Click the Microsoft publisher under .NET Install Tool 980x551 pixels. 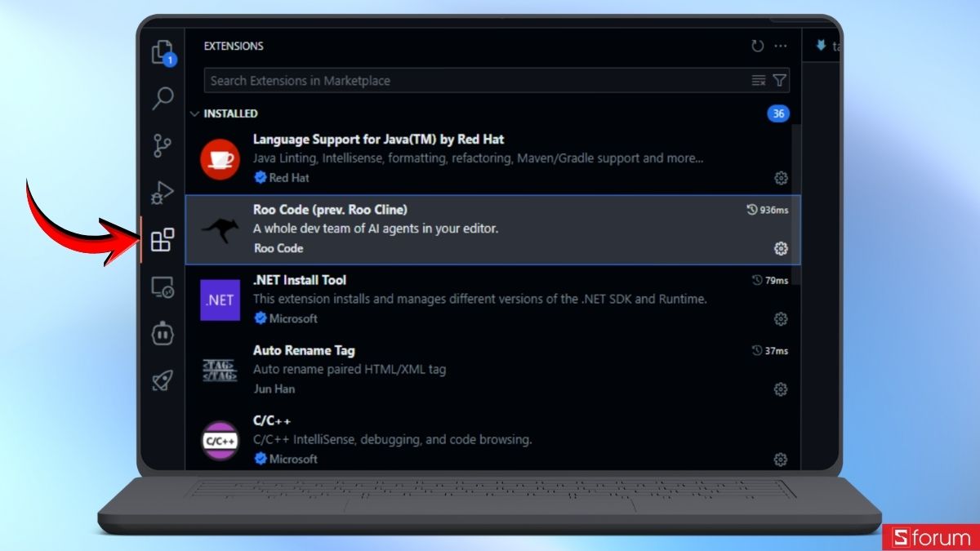[293, 318]
